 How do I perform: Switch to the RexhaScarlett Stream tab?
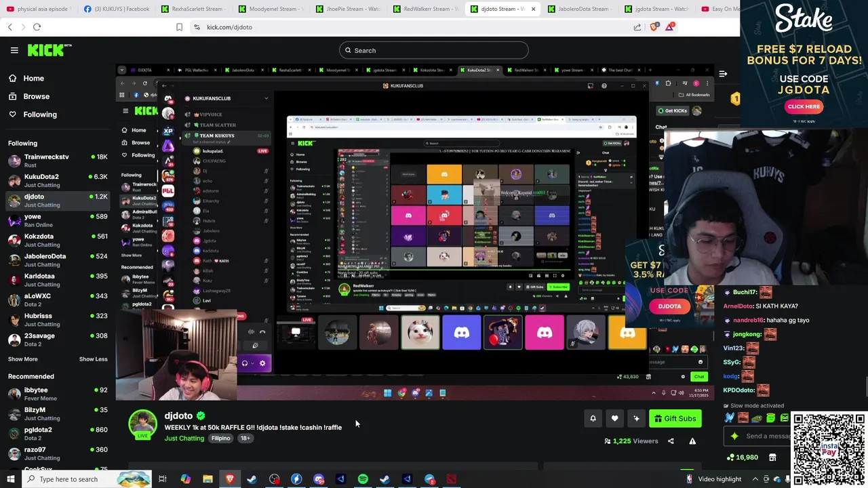tap(195, 9)
